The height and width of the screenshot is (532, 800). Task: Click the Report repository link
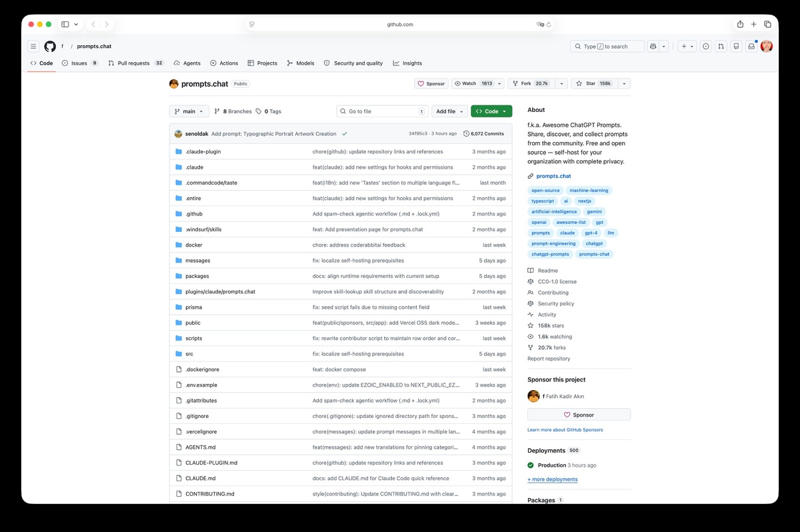549,359
